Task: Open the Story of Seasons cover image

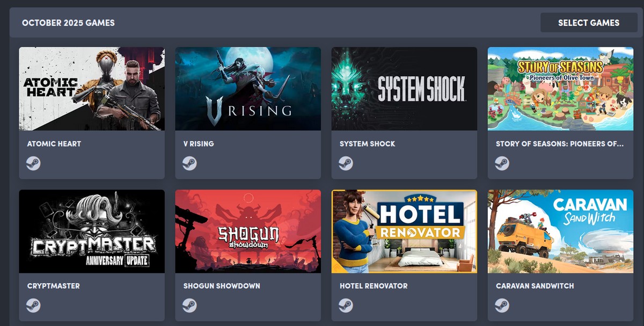Action: (560, 89)
